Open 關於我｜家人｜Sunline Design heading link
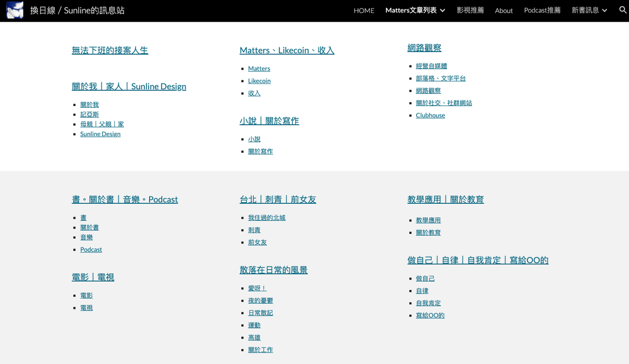 click(x=129, y=86)
